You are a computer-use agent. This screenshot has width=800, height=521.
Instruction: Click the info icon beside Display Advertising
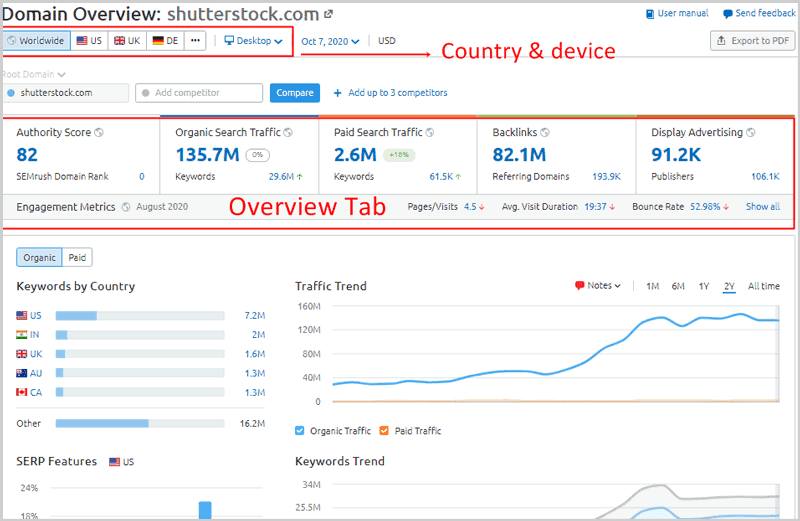click(750, 132)
